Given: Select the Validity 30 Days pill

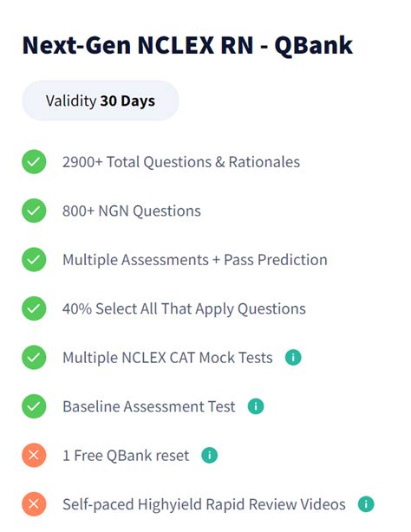Looking at the screenshot, I should click(x=101, y=101).
